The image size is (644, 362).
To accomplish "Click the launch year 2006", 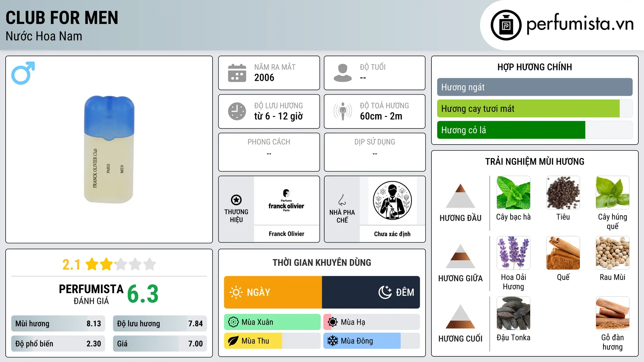I will pyautogui.click(x=264, y=78).
